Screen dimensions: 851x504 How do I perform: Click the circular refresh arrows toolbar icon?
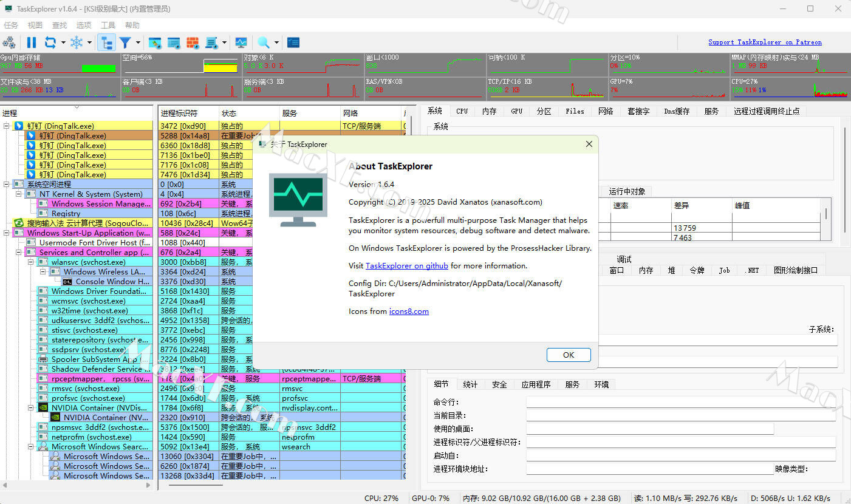[x=50, y=43]
